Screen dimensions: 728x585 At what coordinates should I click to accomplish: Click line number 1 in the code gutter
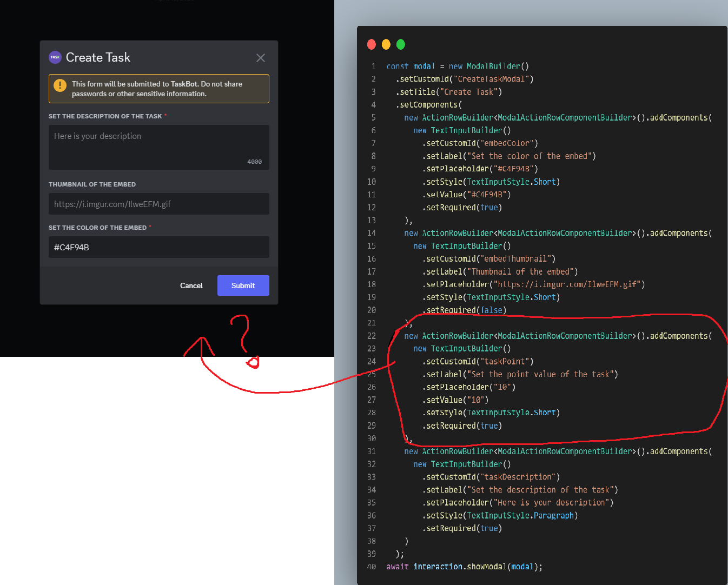pos(373,66)
